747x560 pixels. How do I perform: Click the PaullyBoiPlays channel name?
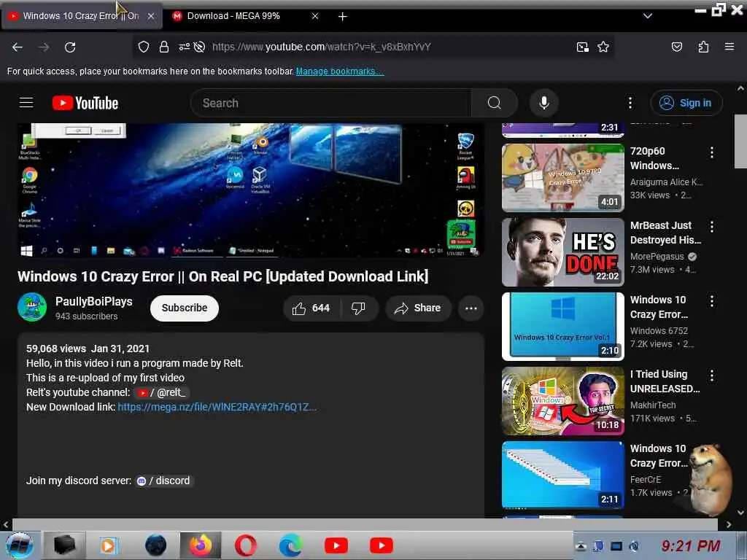coord(94,301)
